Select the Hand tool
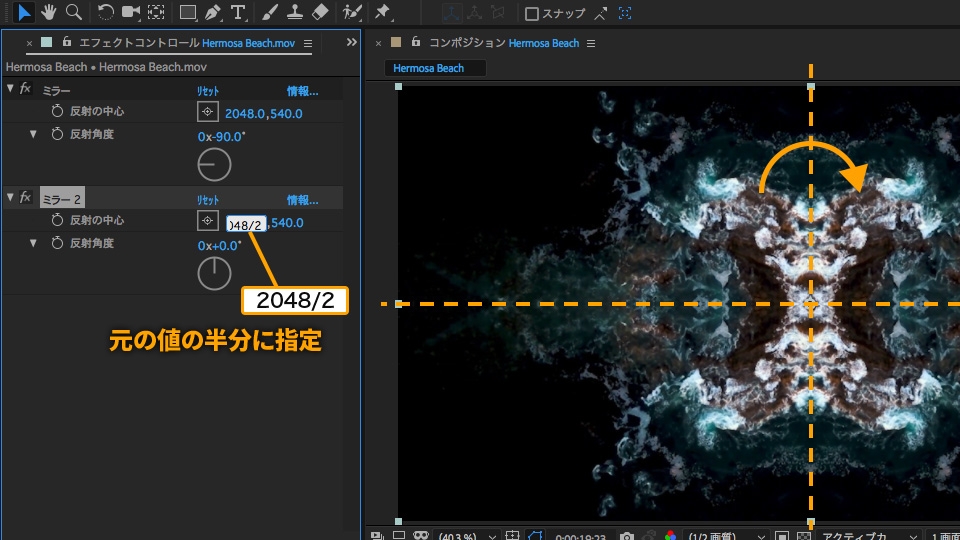Image resolution: width=960 pixels, height=540 pixels. click(x=49, y=12)
